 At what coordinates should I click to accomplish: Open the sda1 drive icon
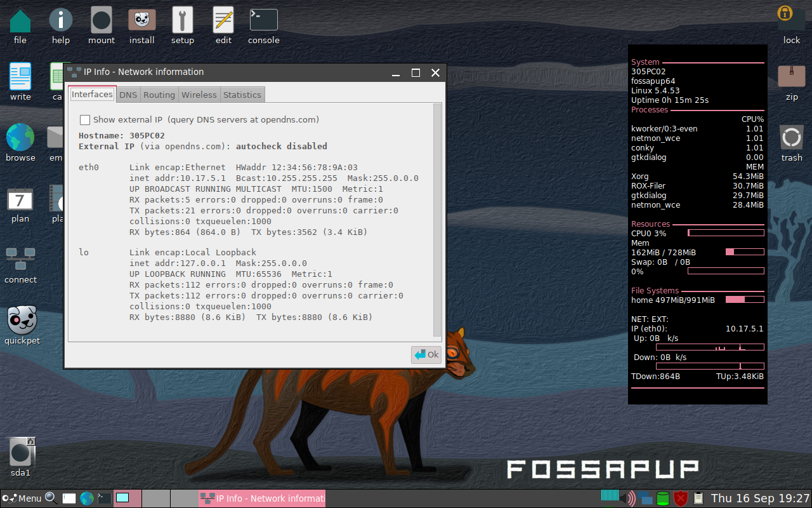[x=22, y=452]
